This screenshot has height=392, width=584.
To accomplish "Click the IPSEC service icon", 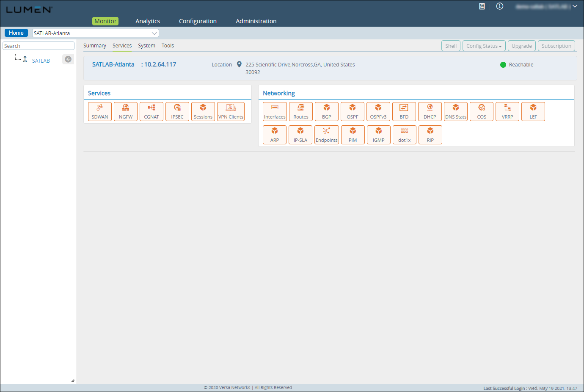I will coord(177,111).
